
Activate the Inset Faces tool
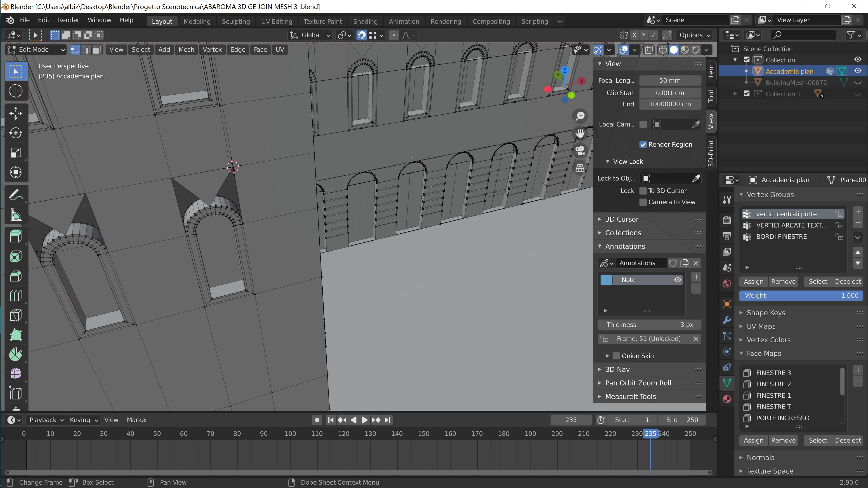(16, 256)
